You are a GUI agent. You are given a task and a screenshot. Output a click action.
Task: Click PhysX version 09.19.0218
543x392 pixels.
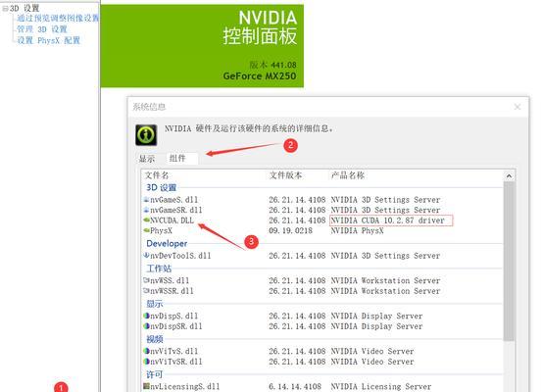point(290,230)
